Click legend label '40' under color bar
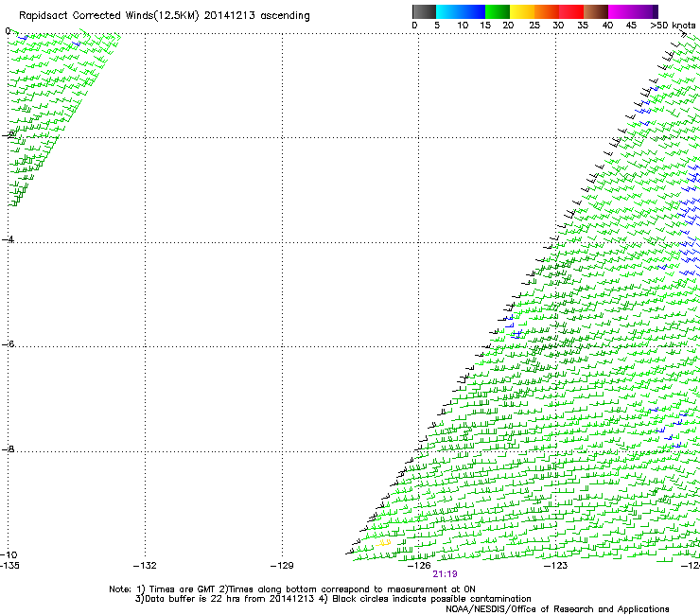The image size is (700, 615). (607, 26)
